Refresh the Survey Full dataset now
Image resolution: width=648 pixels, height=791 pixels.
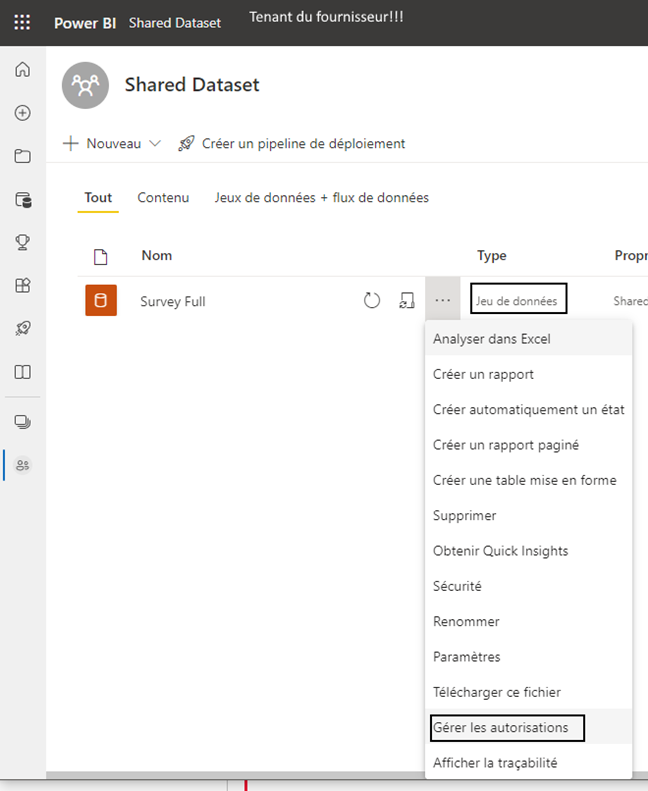(372, 301)
